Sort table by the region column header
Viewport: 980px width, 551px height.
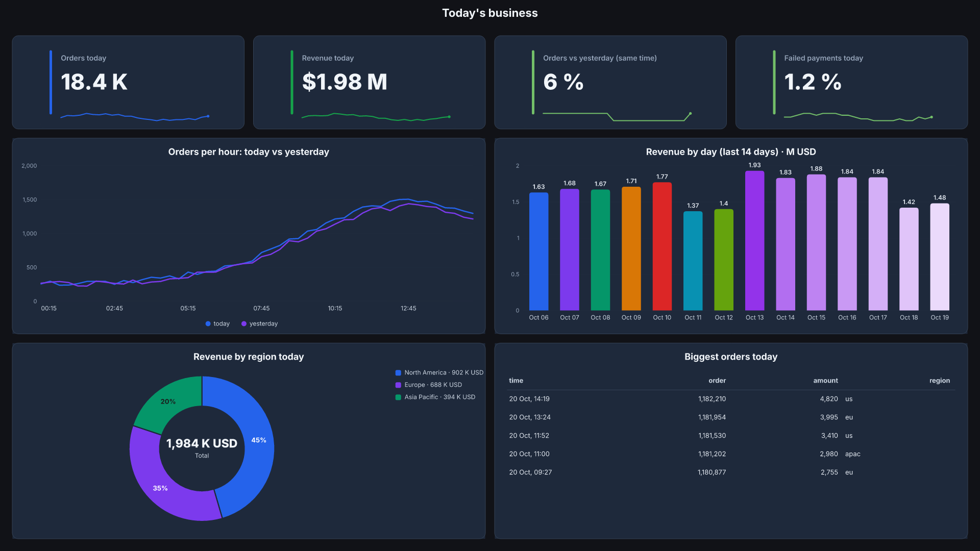coord(940,381)
